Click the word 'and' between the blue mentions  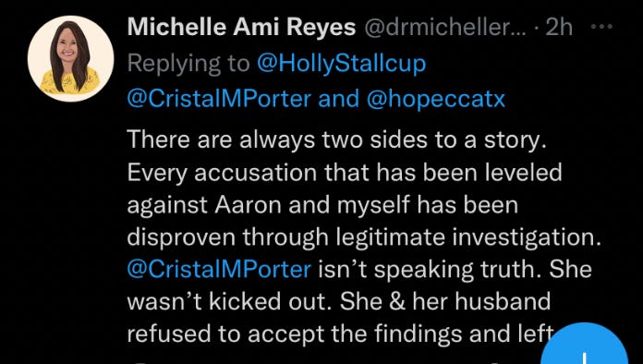click(339, 99)
